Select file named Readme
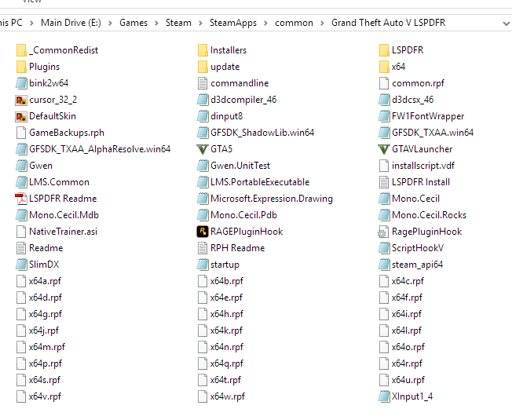Viewport: 512px width, 420px height. tap(46, 248)
